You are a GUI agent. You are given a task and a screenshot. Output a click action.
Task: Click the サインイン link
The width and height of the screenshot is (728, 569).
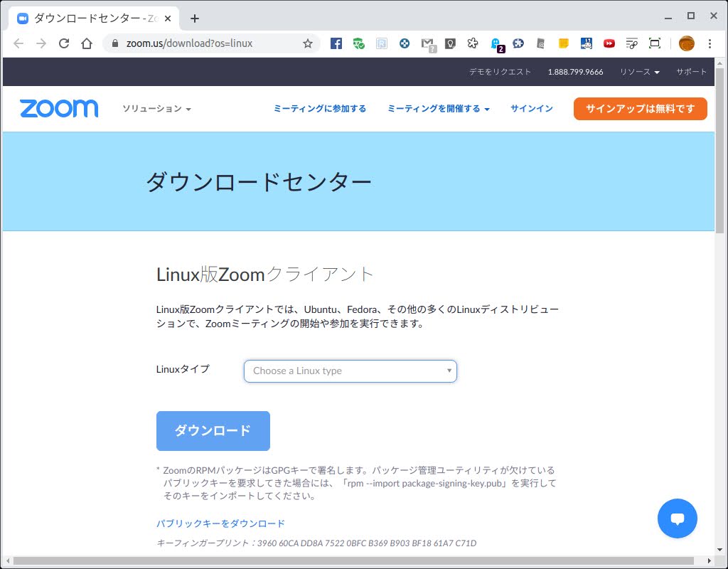click(x=532, y=109)
